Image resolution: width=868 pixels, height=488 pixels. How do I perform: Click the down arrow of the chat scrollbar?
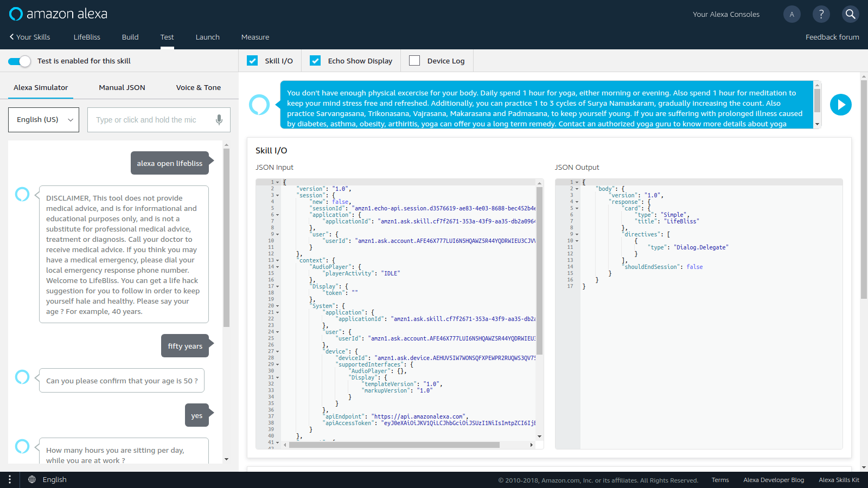pos(226,459)
